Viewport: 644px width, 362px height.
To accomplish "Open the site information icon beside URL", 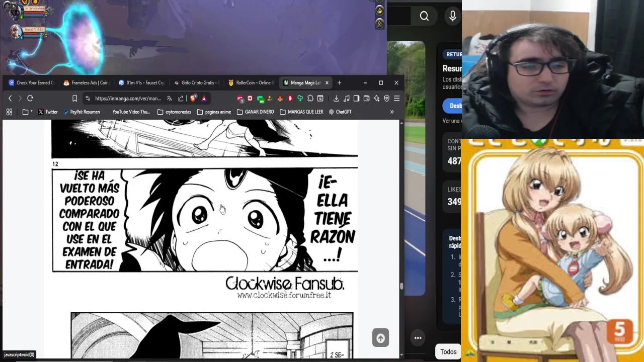I will click(x=88, y=99).
